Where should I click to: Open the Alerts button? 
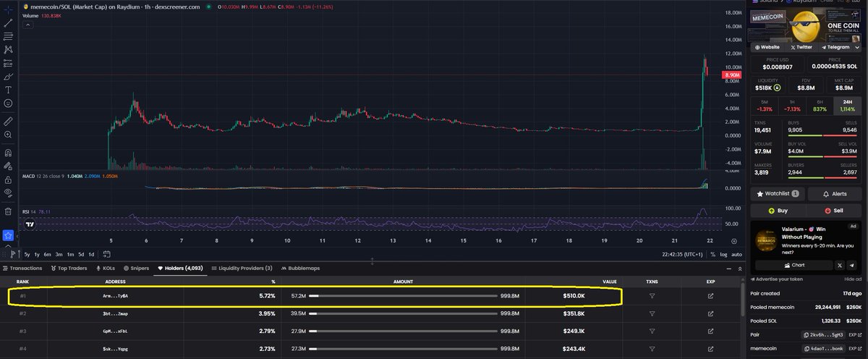coord(835,194)
